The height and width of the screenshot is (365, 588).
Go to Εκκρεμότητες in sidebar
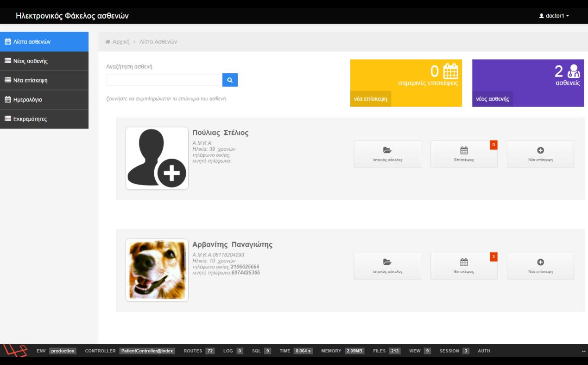point(44,119)
